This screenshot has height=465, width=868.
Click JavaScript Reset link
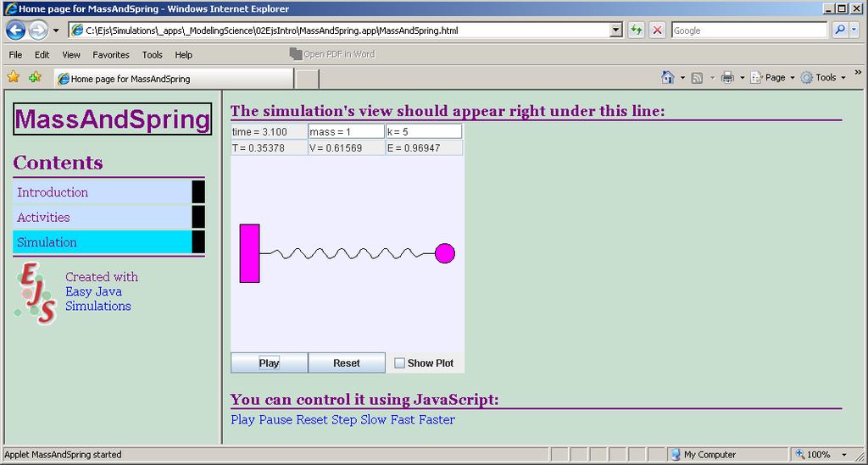pyautogui.click(x=312, y=419)
